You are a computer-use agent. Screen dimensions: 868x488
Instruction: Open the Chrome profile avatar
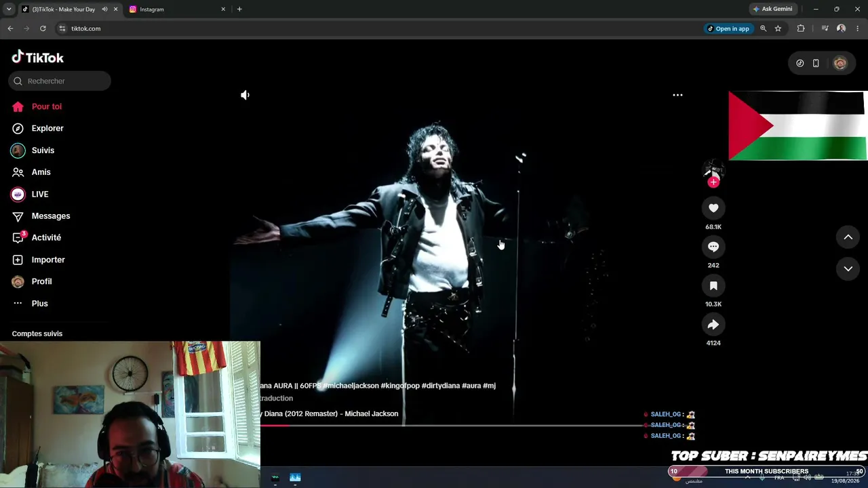pos(841,28)
